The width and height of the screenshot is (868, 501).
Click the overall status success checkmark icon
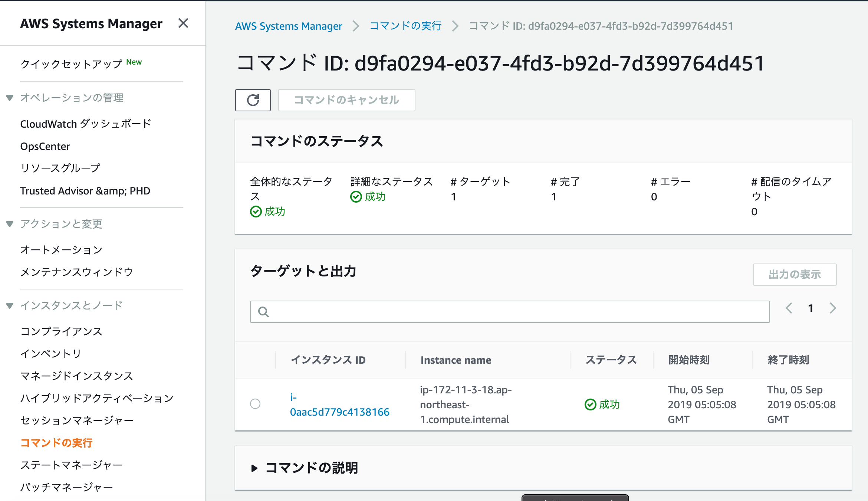tap(256, 212)
